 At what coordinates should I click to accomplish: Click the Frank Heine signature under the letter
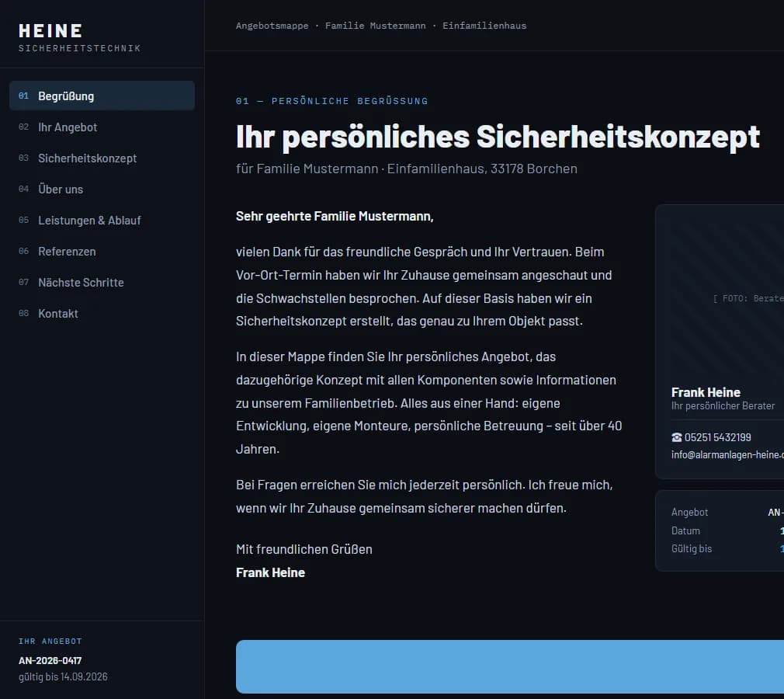click(x=270, y=572)
